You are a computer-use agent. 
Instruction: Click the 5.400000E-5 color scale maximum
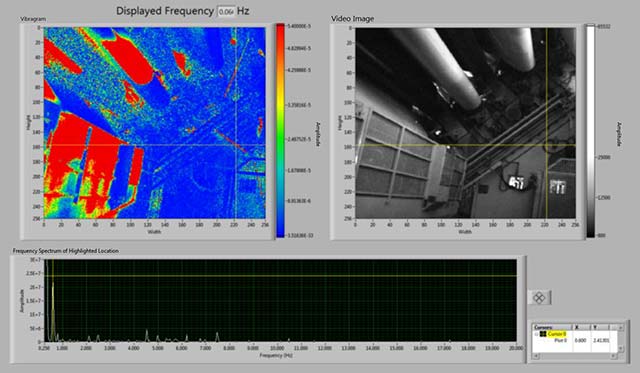click(x=299, y=26)
